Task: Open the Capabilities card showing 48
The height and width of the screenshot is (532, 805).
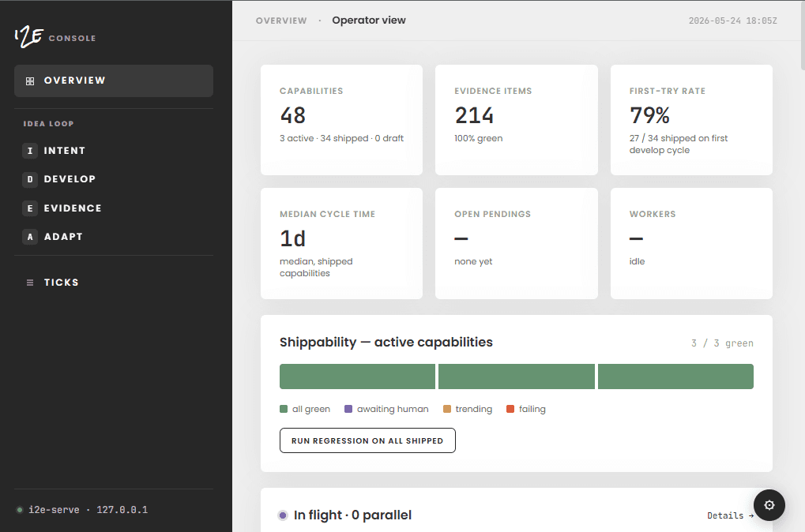Action: [341, 120]
